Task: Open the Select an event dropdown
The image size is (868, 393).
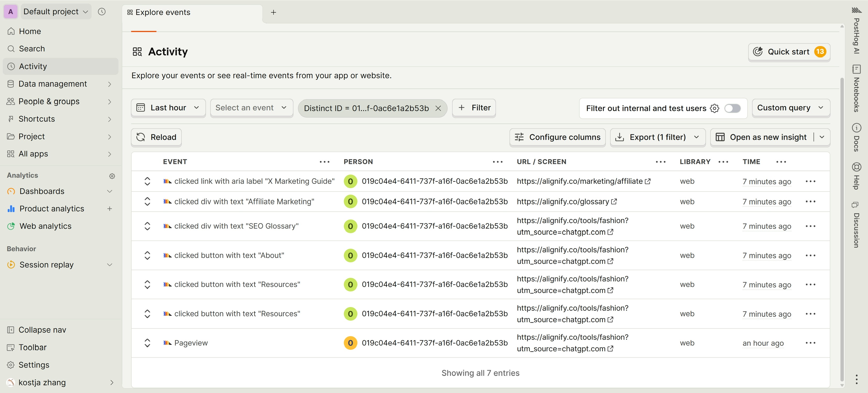Action: tap(251, 108)
